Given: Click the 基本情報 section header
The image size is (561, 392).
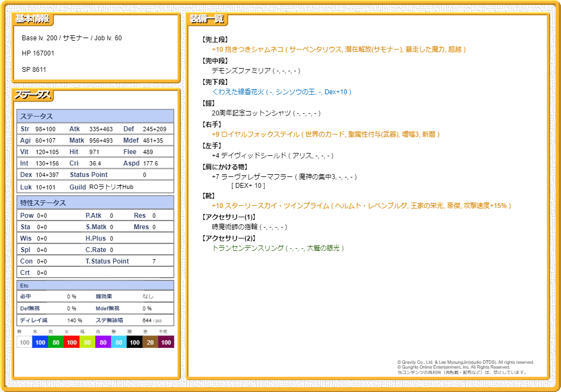Looking at the screenshot, I should 32,19.
